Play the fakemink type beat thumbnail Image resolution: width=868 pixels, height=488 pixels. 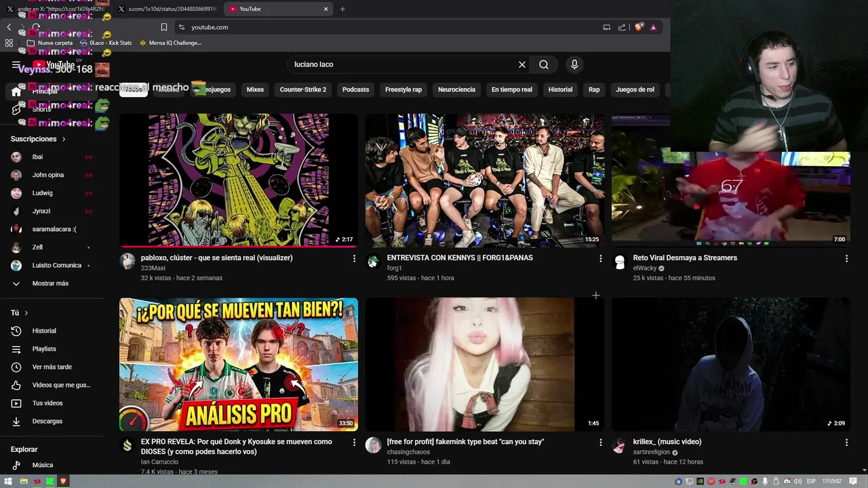(x=484, y=364)
